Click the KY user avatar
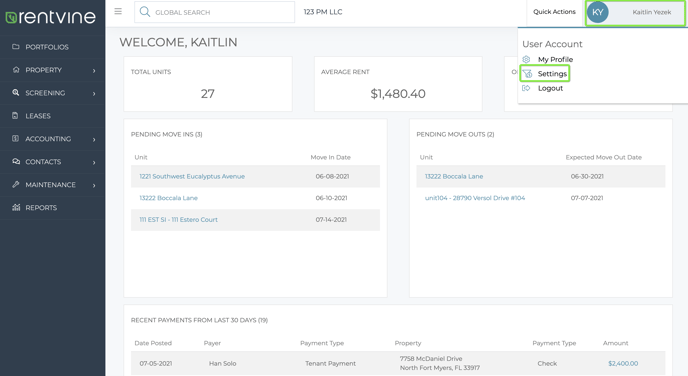 pyautogui.click(x=598, y=12)
